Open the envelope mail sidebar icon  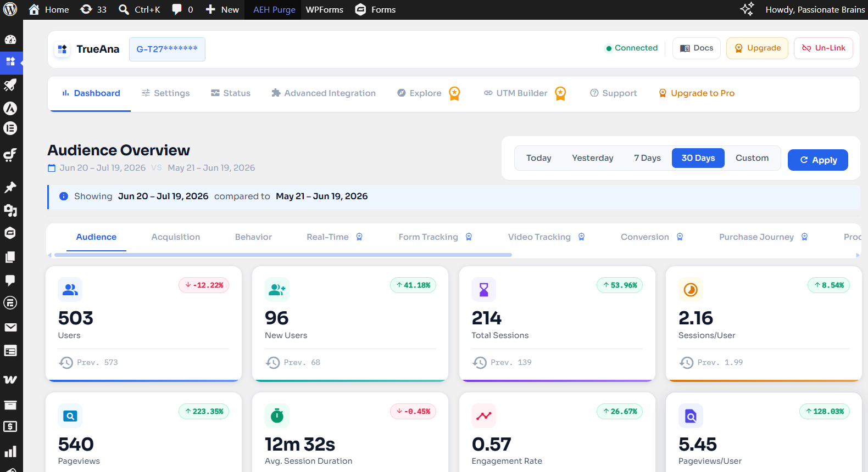pos(10,327)
